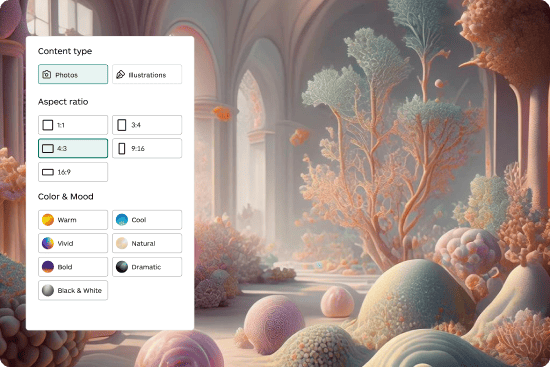Apply the Warm color mood
This screenshot has width=550, height=367.
(x=73, y=220)
